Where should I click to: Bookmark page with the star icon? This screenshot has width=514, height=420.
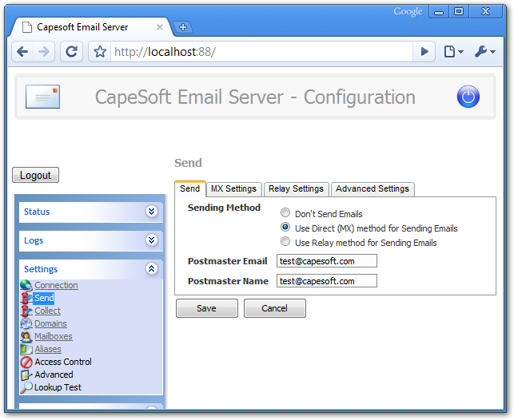coord(100,52)
